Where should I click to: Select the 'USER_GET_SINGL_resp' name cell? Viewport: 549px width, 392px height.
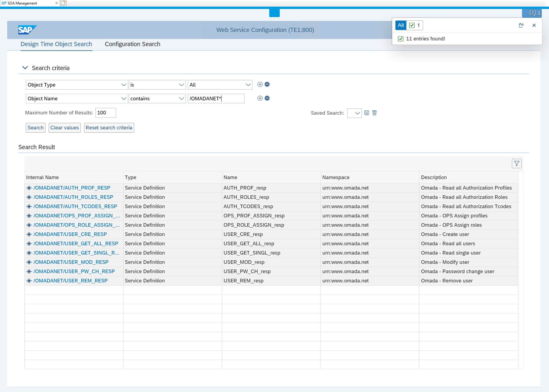(271, 253)
